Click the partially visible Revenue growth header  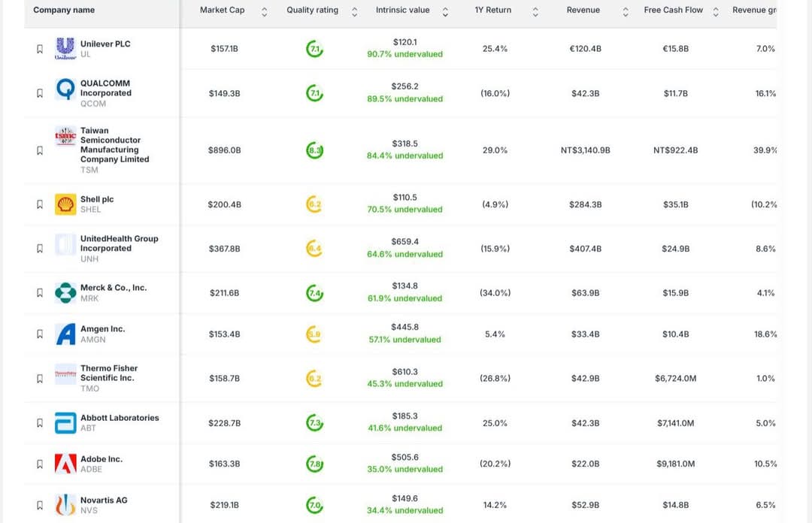[x=754, y=10]
